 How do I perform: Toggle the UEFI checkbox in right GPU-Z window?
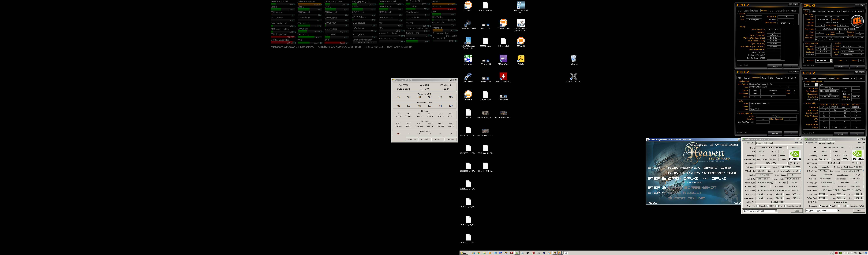[x=857, y=163]
